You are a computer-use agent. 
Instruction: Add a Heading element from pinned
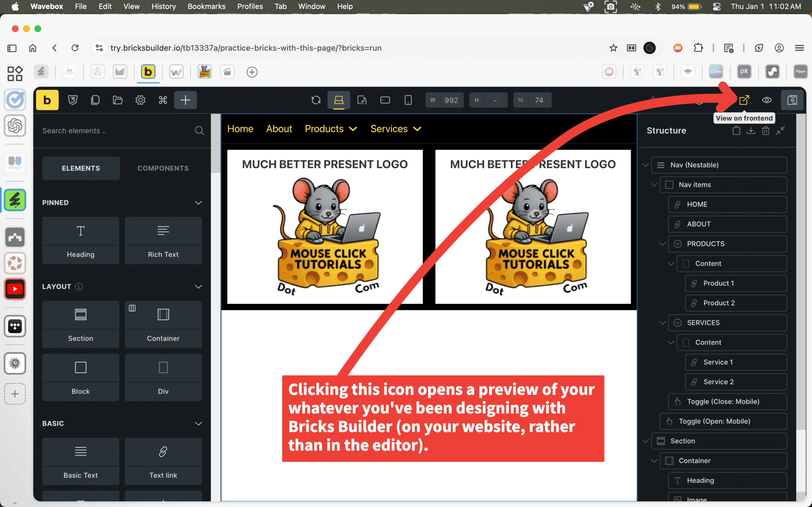[81, 240]
